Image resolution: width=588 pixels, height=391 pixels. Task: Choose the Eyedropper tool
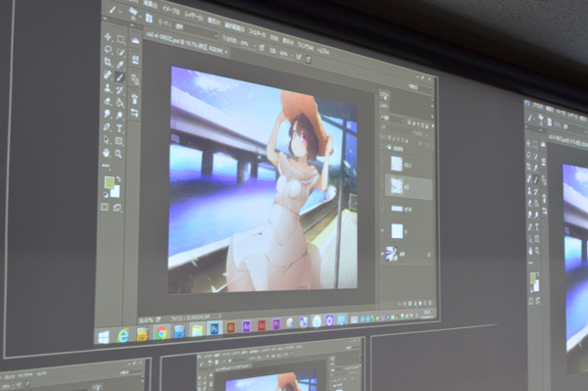tap(120, 65)
